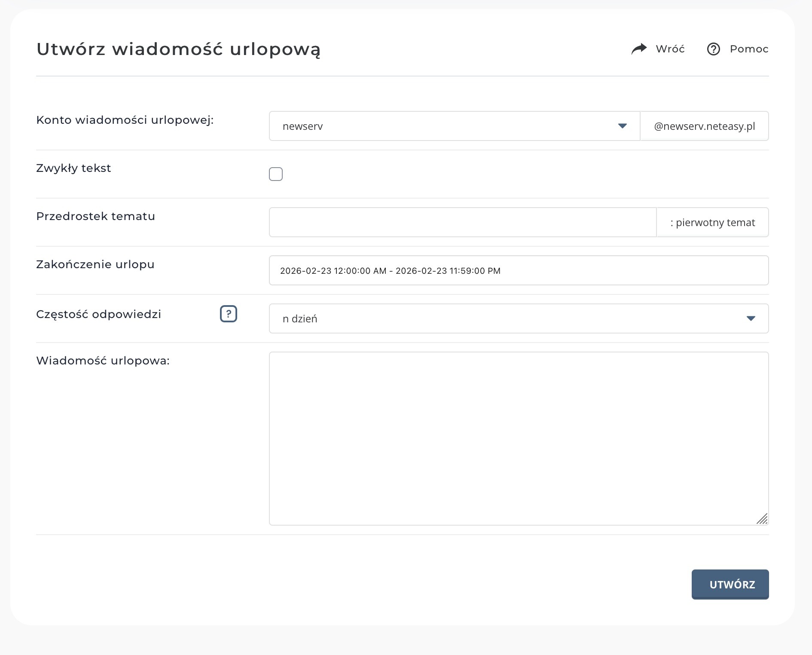Click the dropdown arrow in the account selector
Screen dimensions: 812x655
(x=622, y=126)
